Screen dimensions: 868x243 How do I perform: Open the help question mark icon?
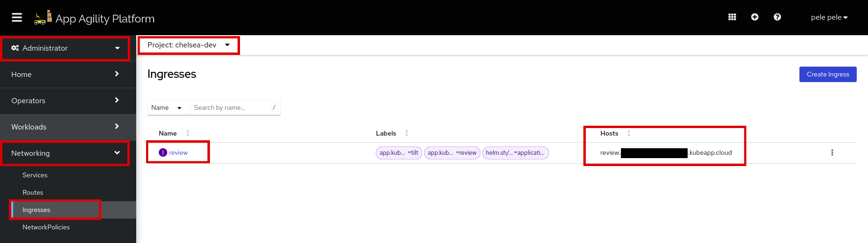coord(777,17)
